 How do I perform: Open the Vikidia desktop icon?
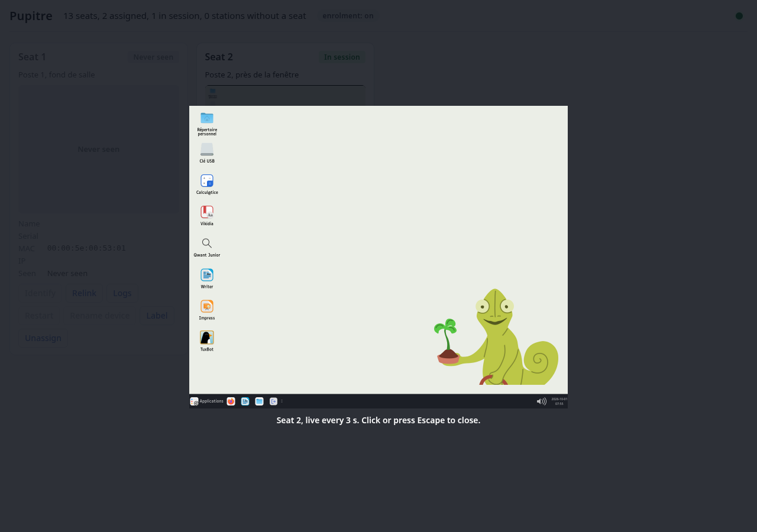coord(207,212)
